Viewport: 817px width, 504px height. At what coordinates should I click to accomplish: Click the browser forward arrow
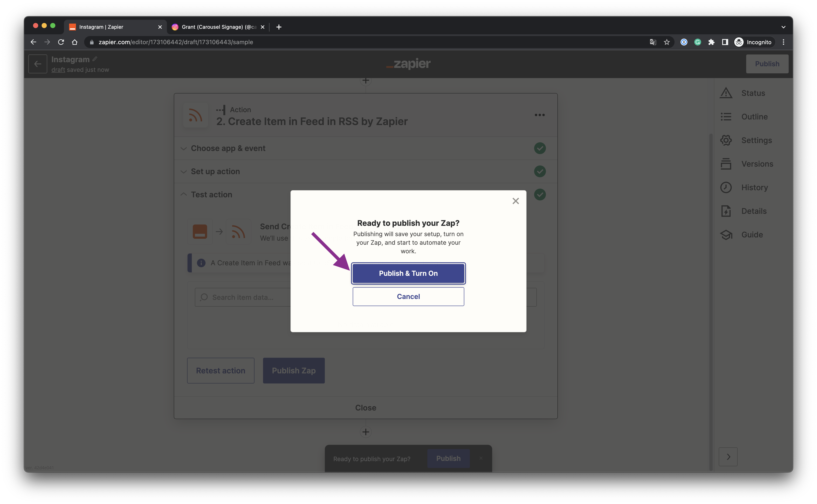click(x=47, y=42)
